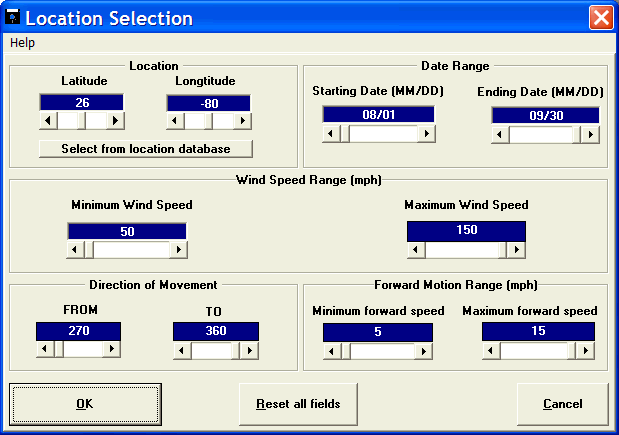Click Minimum forward speed right arrow
Screen dimensions: 619x435
(425, 350)
